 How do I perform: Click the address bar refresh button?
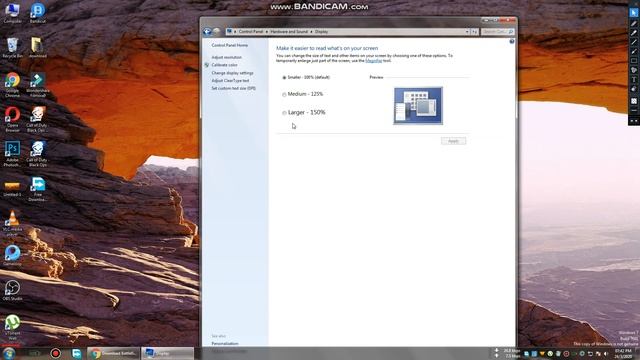click(x=474, y=31)
